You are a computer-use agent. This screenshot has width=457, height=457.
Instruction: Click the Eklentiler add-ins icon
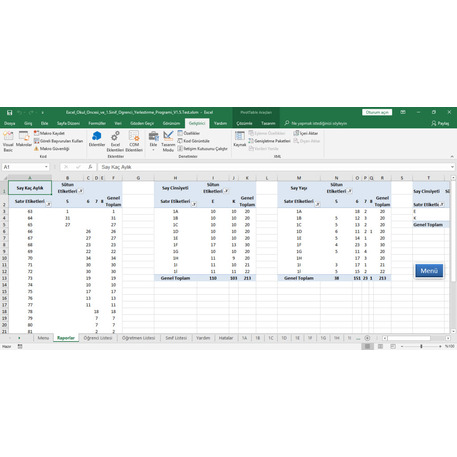coord(97,139)
